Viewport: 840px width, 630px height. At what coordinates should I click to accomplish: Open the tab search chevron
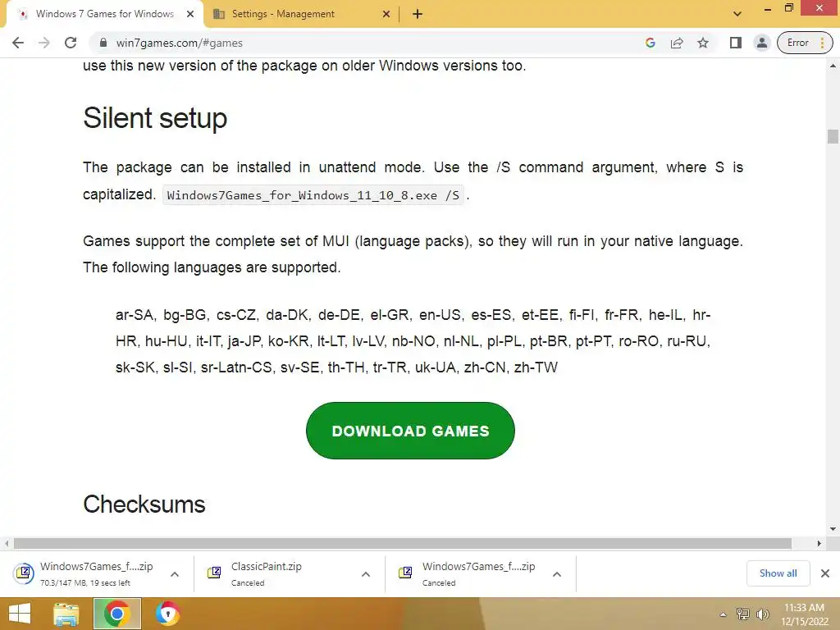(x=737, y=14)
